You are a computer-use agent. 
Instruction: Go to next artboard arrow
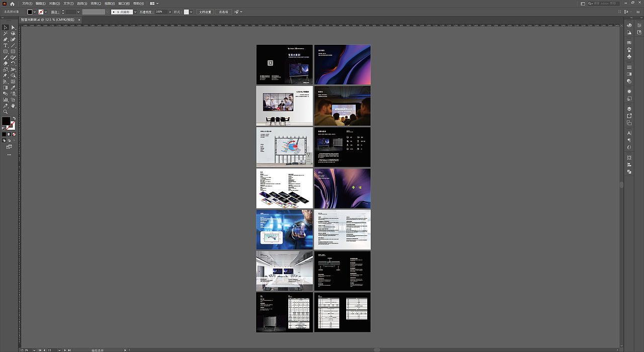tap(65, 350)
